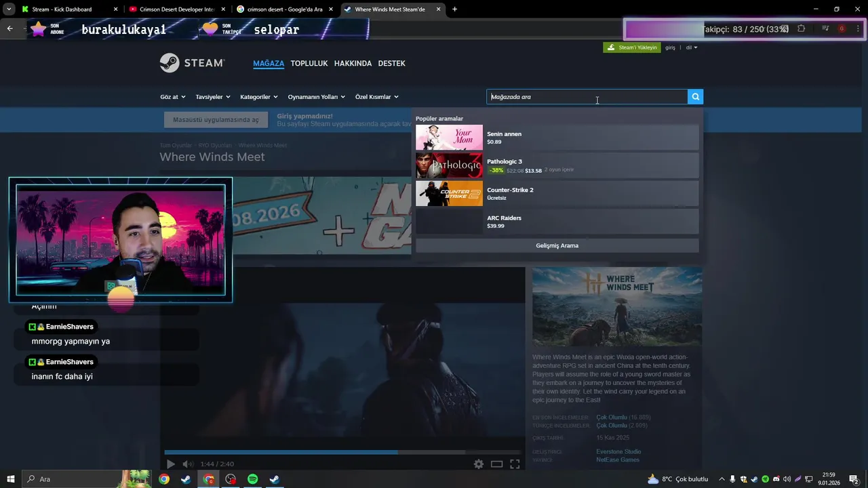Open tab search chevron in Chrome
This screenshot has width=868, height=488.
(x=9, y=9)
